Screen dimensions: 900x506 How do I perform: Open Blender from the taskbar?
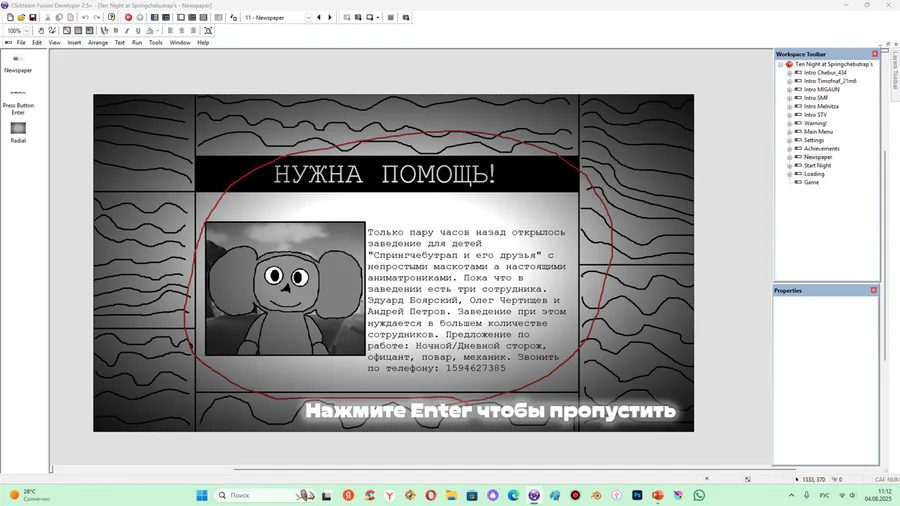coord(596,495)
